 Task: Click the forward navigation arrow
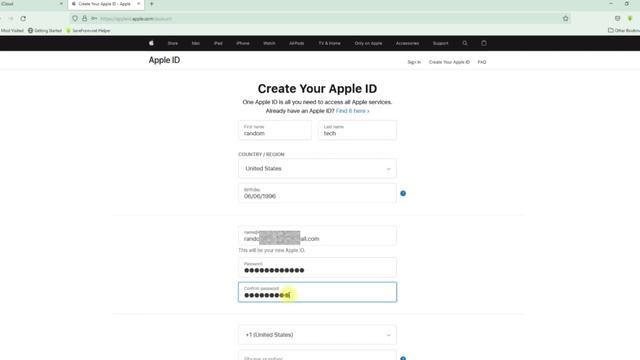coord(11,18)
